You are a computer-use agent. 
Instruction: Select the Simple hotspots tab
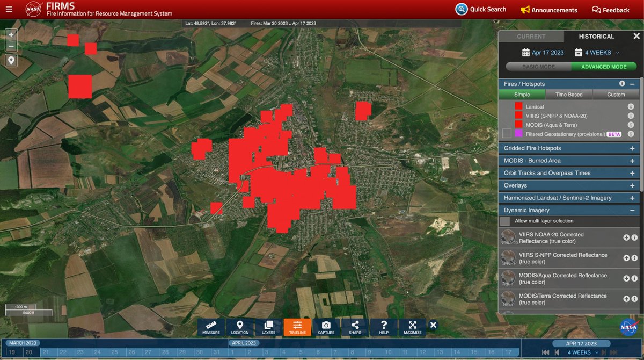click(522, 95)
